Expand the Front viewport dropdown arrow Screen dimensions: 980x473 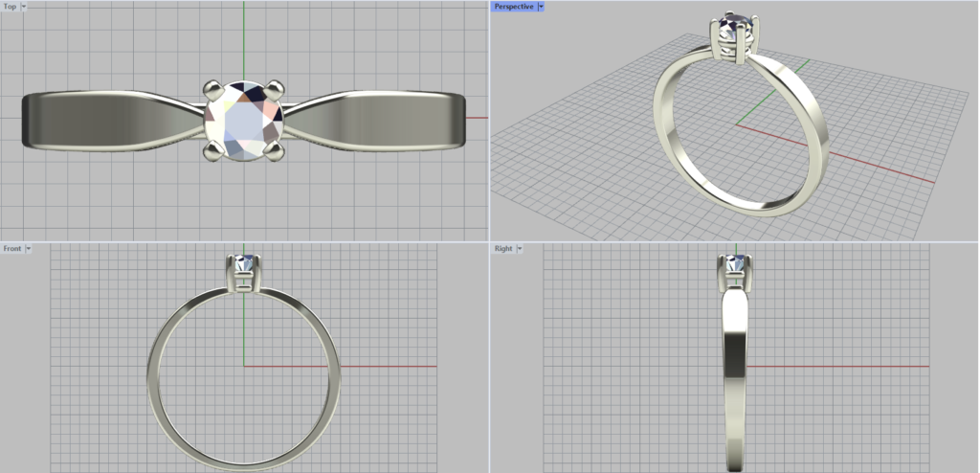(29, 249)
